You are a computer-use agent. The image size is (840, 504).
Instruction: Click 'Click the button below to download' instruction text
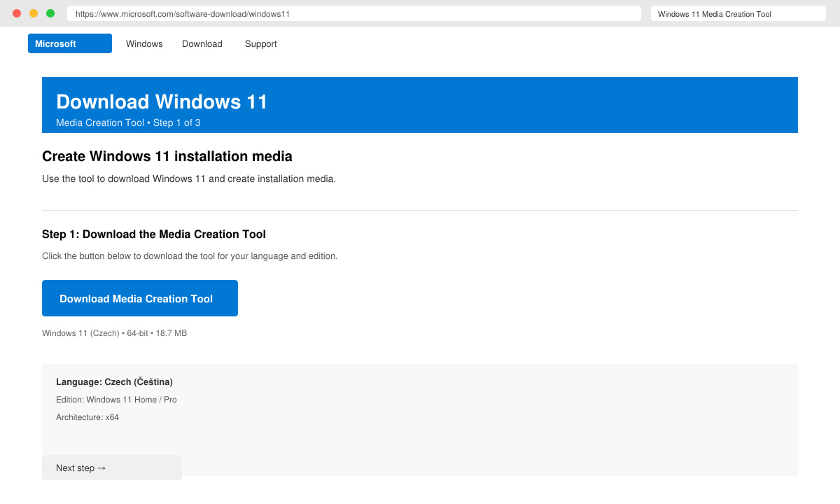click(x=190, y=256)
